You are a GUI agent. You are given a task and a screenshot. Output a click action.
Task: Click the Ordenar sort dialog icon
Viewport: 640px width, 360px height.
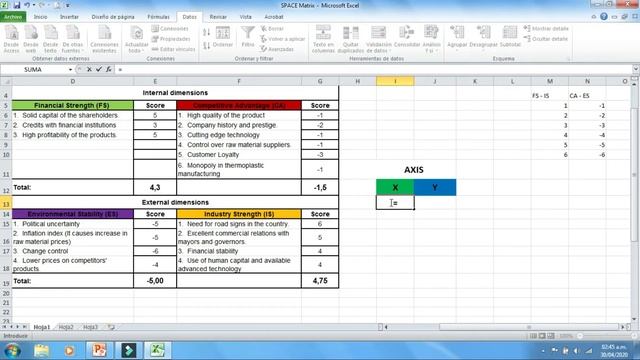223,38
